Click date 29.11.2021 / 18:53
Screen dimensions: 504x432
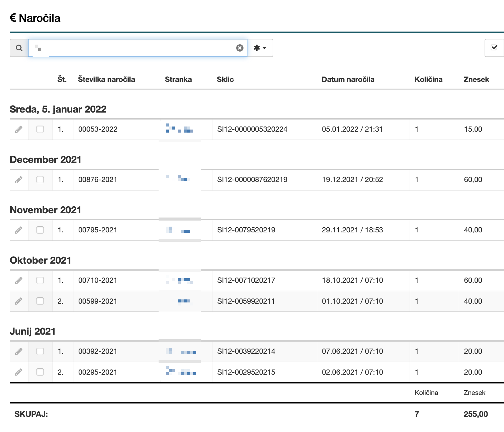tap(352, 230)
